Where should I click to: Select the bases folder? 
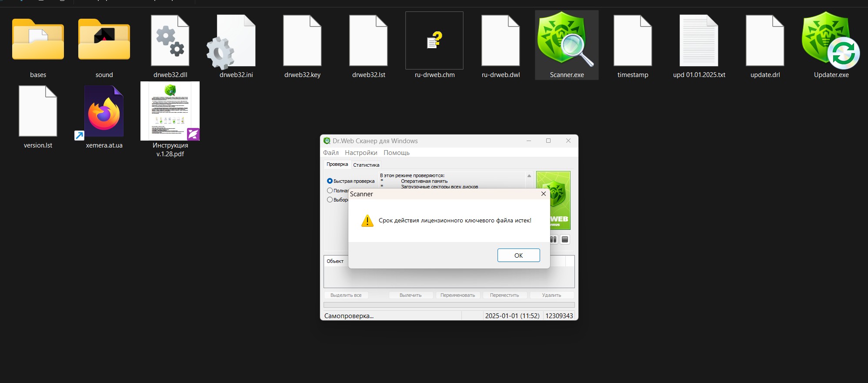[38, 41]
